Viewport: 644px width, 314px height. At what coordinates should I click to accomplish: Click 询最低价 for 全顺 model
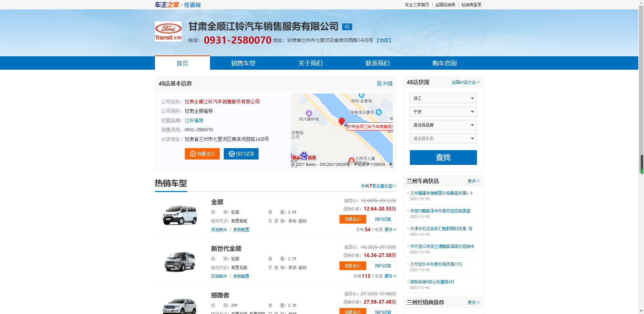click(x=353, y=219)
